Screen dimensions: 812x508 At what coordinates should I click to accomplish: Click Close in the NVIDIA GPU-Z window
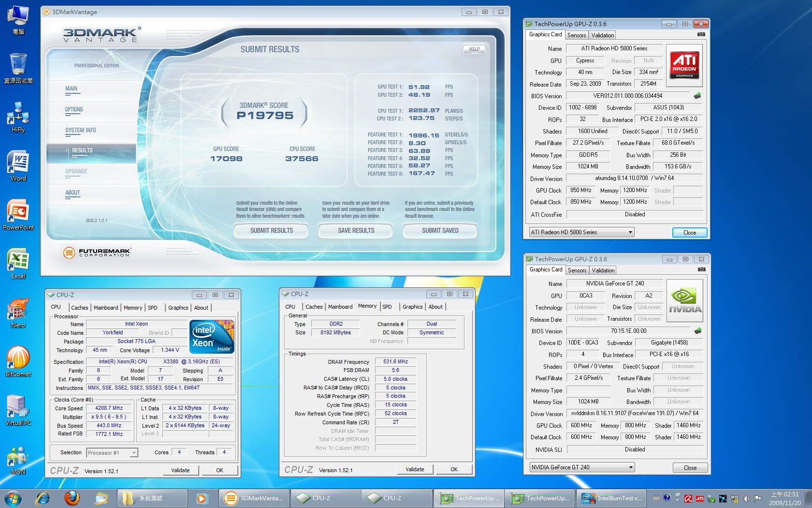(690, 468)
